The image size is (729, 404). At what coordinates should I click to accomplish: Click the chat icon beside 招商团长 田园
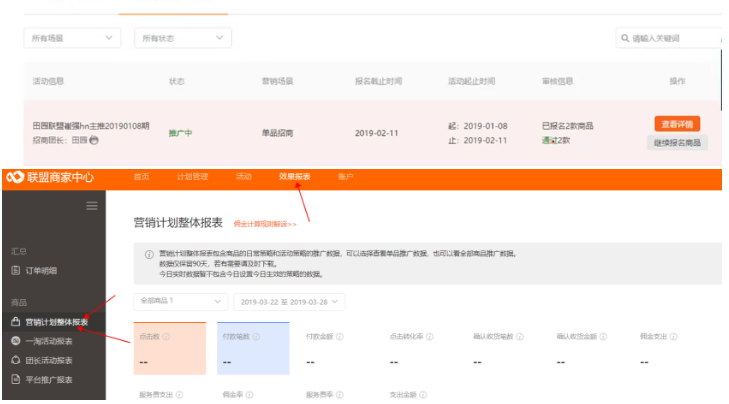coord(94,140)
